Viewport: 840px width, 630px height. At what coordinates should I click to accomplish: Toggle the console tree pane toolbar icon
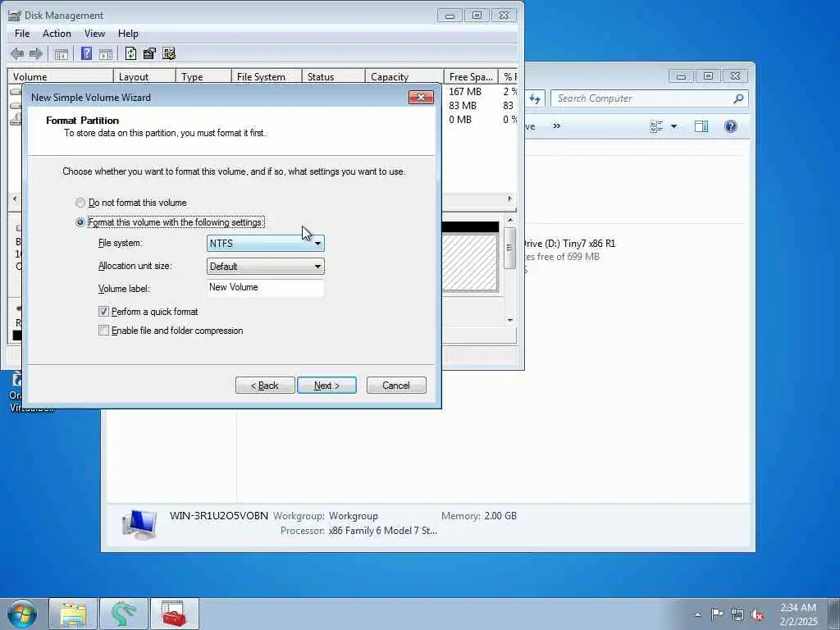(61, 53)
